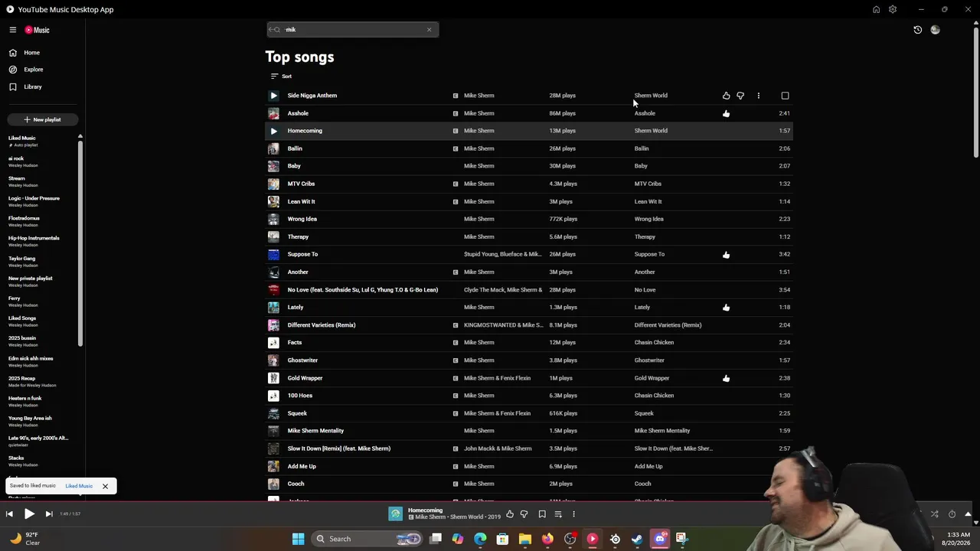
Task: Open Microsoft Edge from the taskbar
Action: pyautogui.click(x=480, y=539)
